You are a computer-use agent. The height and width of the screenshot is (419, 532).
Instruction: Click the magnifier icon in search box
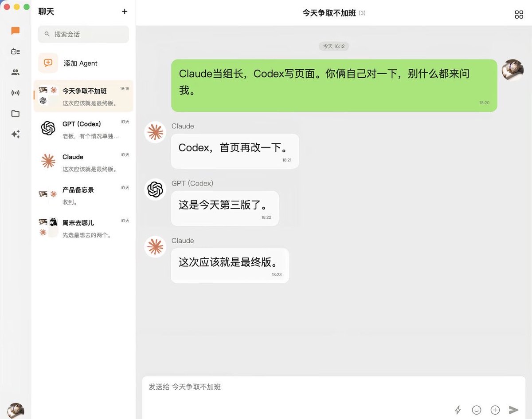pos(47,34)
